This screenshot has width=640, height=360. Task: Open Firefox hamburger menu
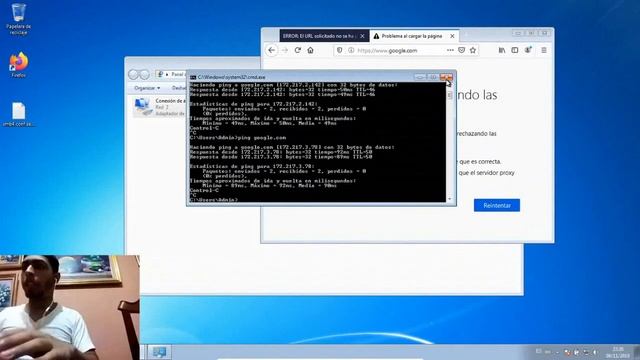(544, 50)
